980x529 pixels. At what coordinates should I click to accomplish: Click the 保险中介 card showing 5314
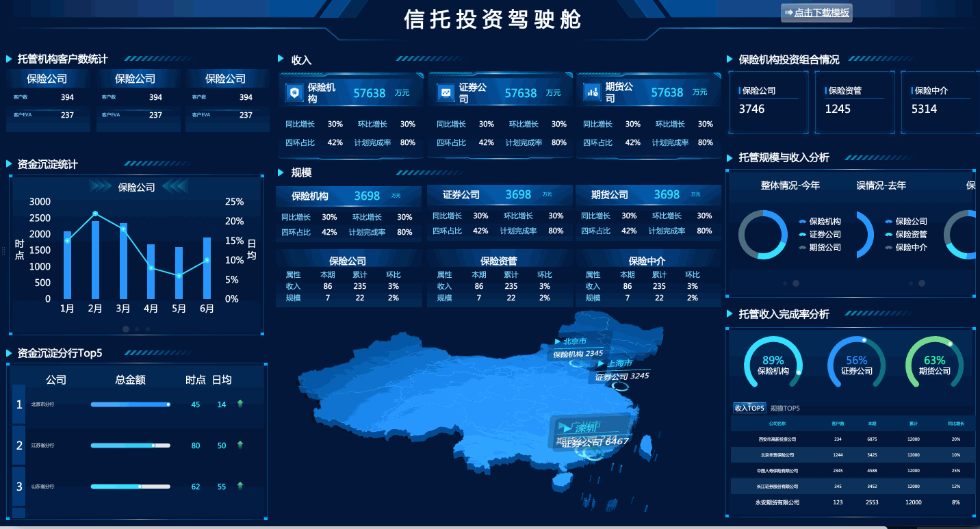(940, 102)
